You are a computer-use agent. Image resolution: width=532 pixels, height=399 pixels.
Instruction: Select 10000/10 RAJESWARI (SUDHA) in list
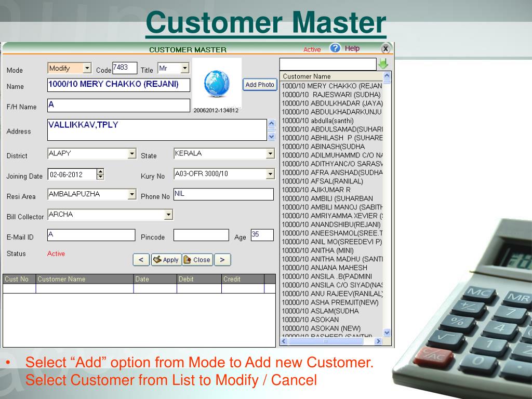pos(332,95)
